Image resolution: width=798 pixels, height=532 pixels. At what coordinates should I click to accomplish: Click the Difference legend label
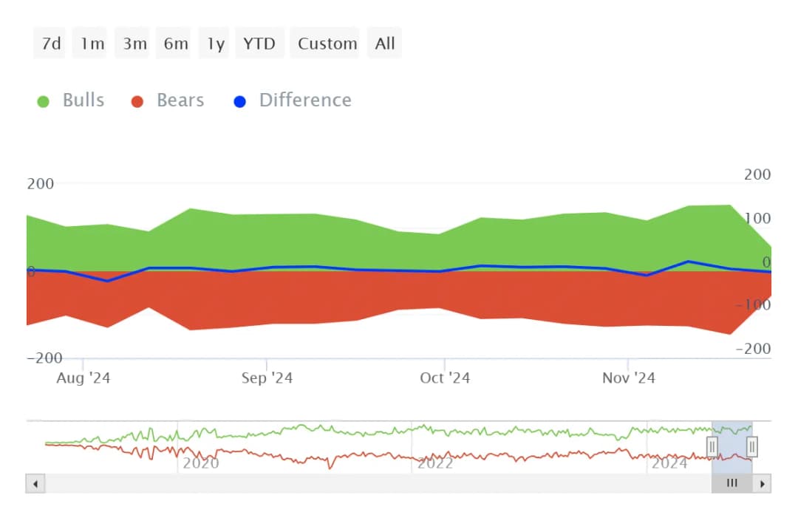click(x=305, y=100)
